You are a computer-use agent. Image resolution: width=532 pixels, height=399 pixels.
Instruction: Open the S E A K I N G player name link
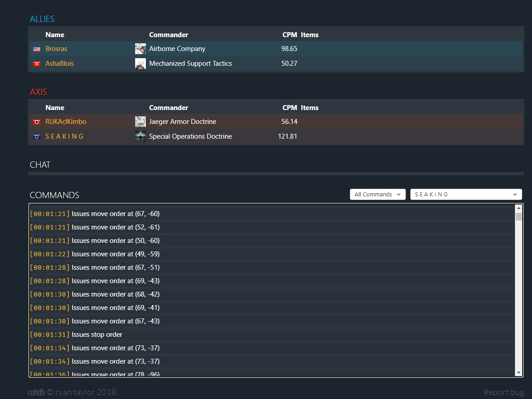64,136
